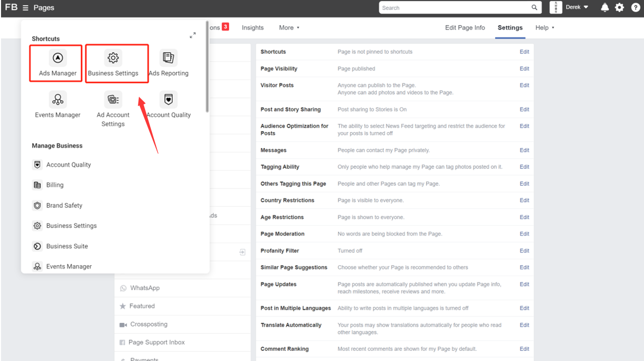Edit Post and Story Sharing setting
Image resolution: width=644 pixels, height=361 pixels.
pyautogui.click(x=525, y=110)
